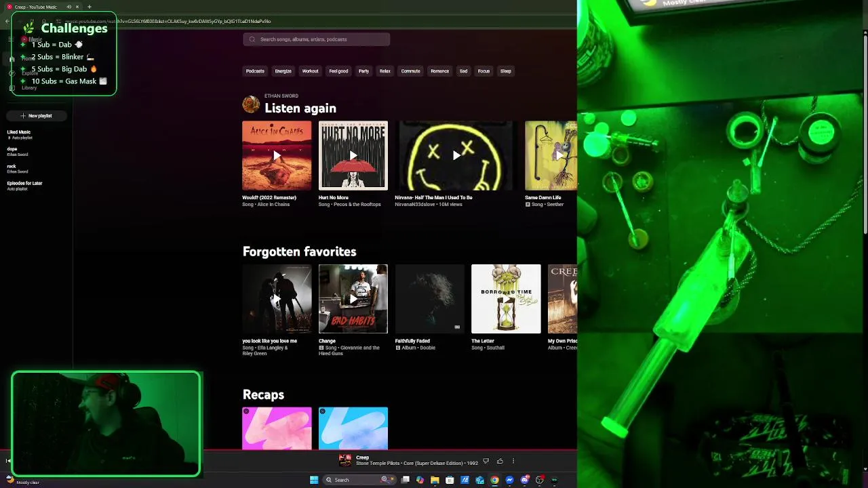Open The Letter Borrowed Time thumbnail

click(506, 299)
